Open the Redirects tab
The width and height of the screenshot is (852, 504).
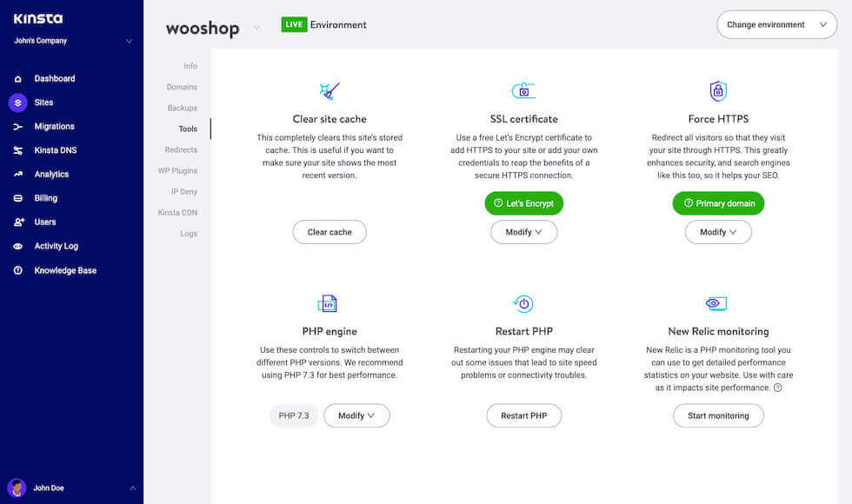tap(180, 149)
